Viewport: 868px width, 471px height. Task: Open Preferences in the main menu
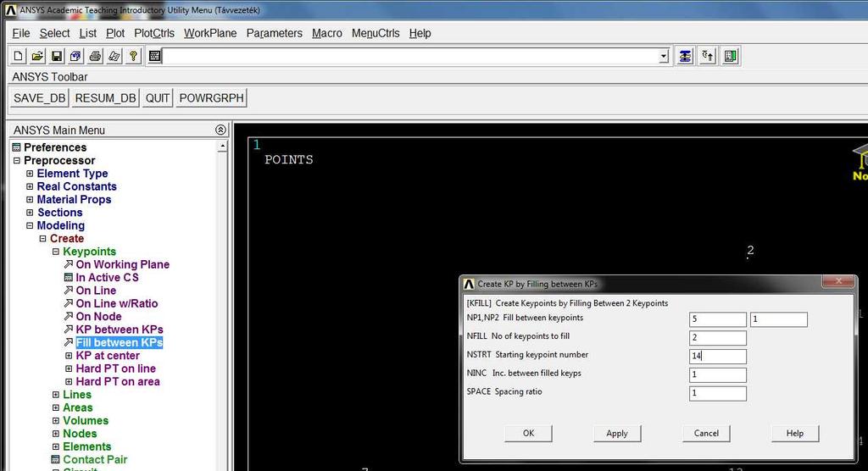tap(55, 147)
